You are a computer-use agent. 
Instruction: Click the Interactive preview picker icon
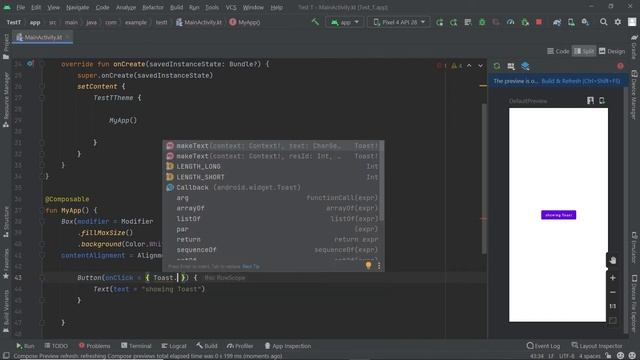[511, 66]
